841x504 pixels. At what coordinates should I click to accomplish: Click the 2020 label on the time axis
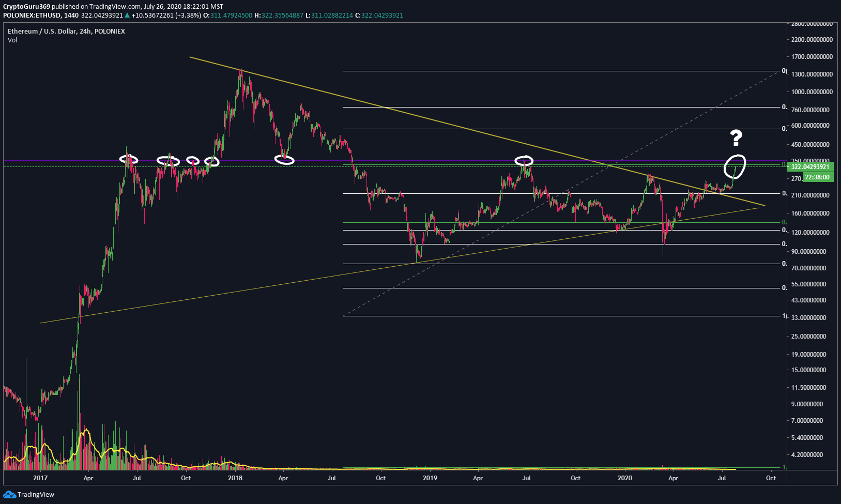625,478
